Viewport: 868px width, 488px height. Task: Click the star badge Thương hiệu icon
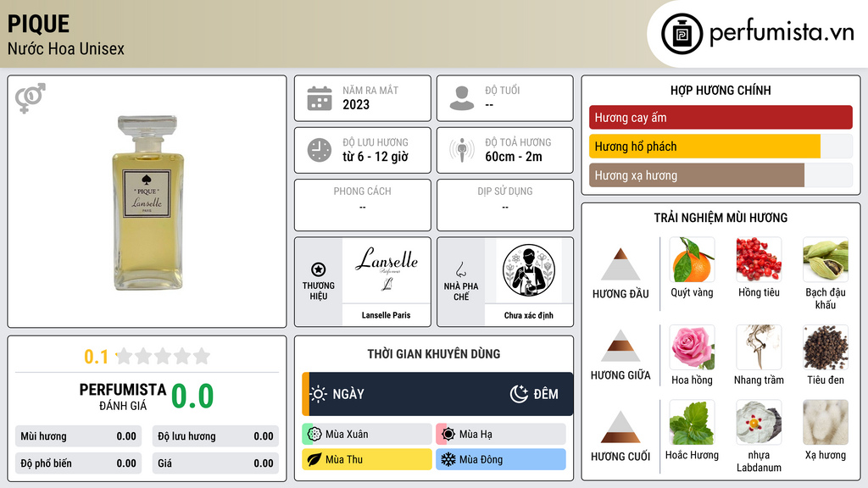click(319, 269)
